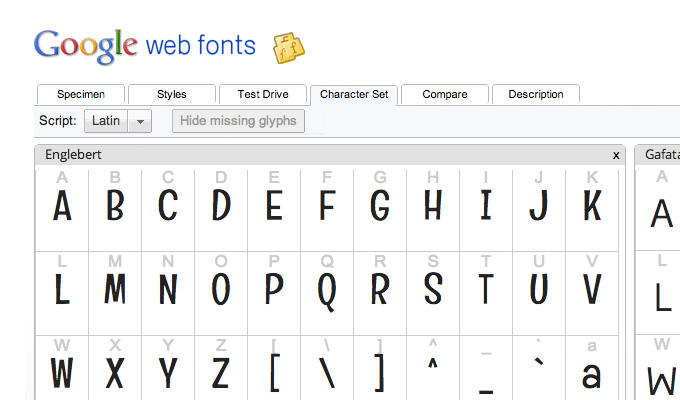680x400 pixels.
Task: Click the V glyph cell
Action: click(592, 294)
